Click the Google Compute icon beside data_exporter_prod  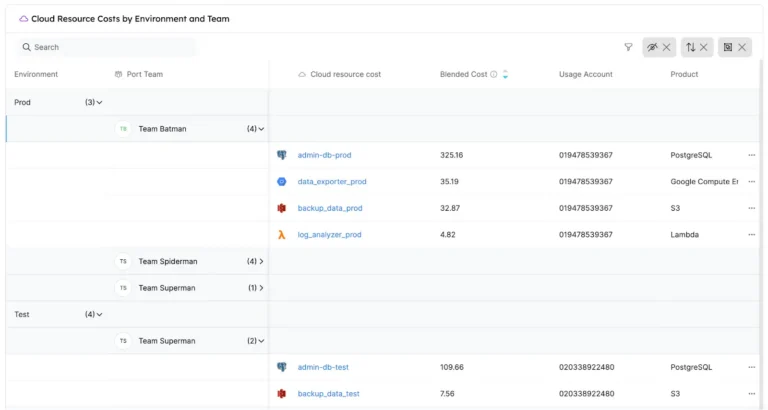pos(282,182)
